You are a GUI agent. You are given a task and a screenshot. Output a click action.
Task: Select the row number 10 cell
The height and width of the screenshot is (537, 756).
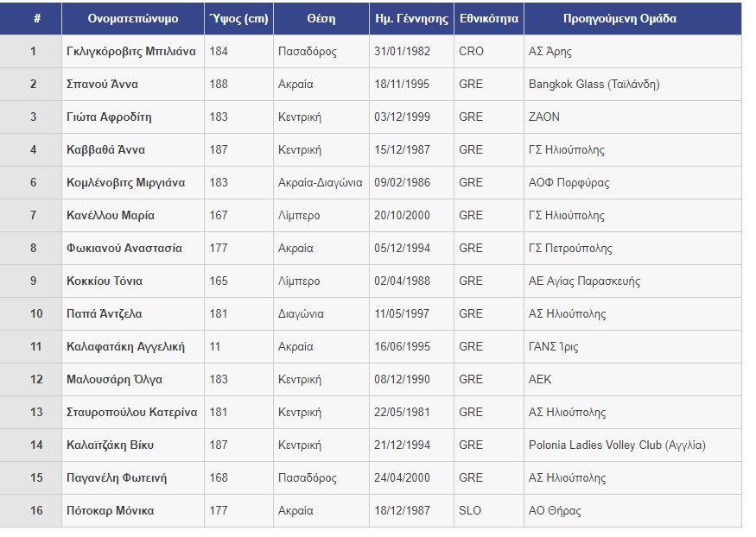(31, 313)
